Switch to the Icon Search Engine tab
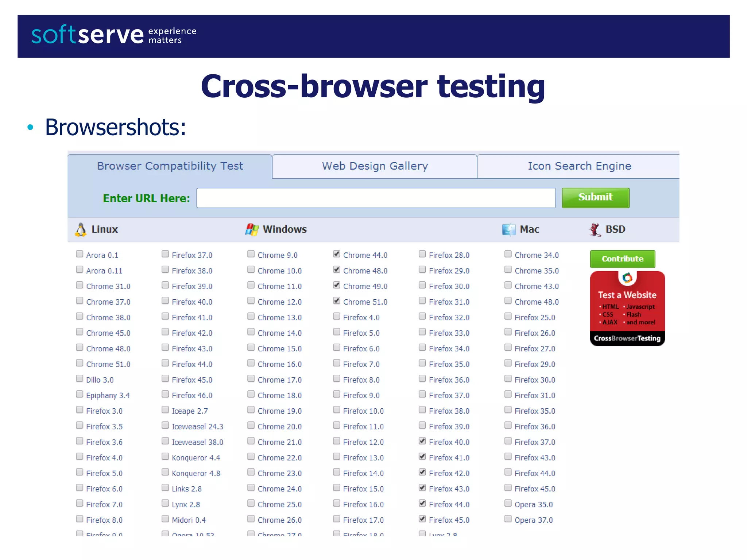747x560 pixels. [x=579, y=166]
